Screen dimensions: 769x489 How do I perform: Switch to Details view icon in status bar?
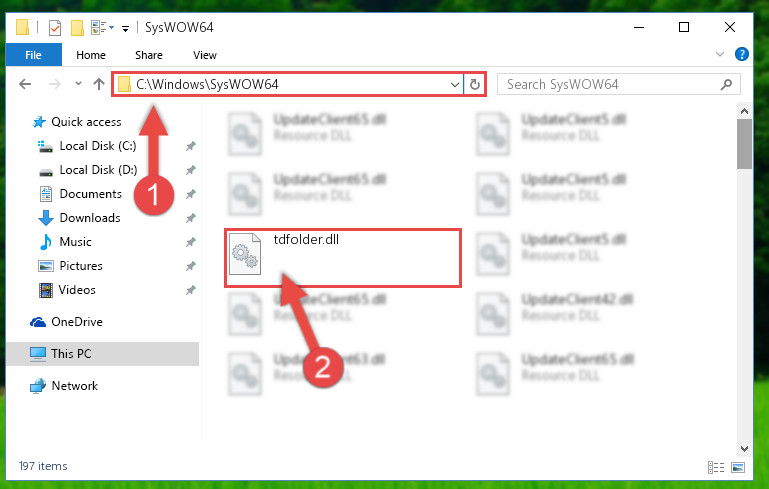[x=716, y=467]
